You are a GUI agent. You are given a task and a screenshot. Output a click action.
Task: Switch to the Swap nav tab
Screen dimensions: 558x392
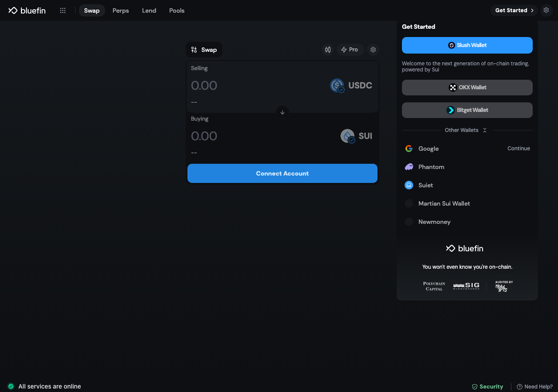pos(92,10)
